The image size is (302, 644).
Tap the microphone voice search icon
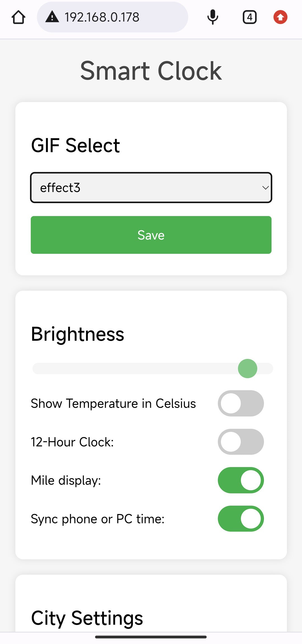click(213, 17)
